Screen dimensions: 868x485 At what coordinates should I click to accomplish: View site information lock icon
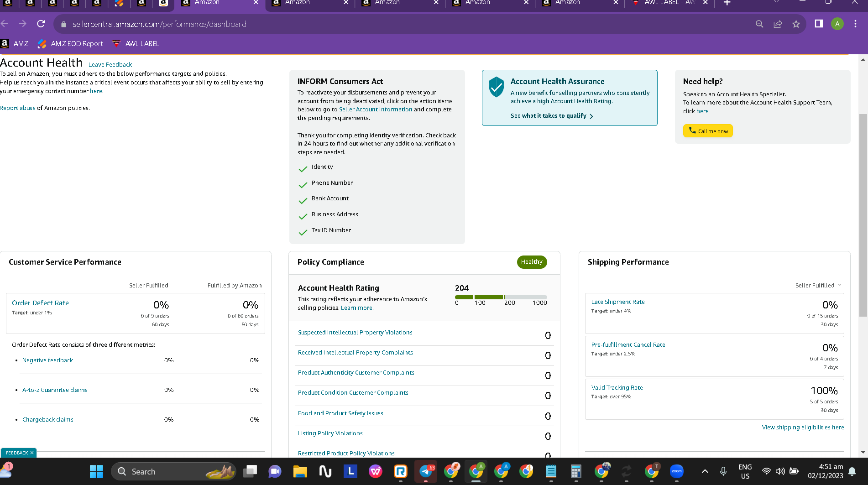(64, 24)
